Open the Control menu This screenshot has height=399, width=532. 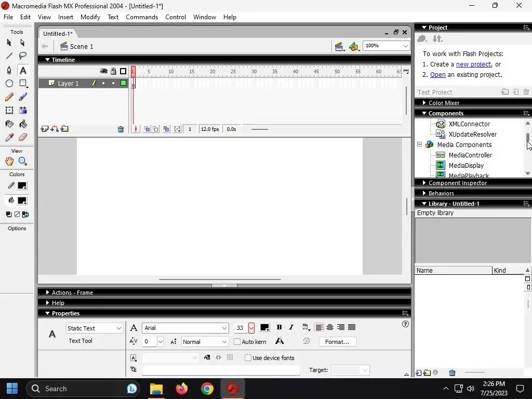pos(176,17)
